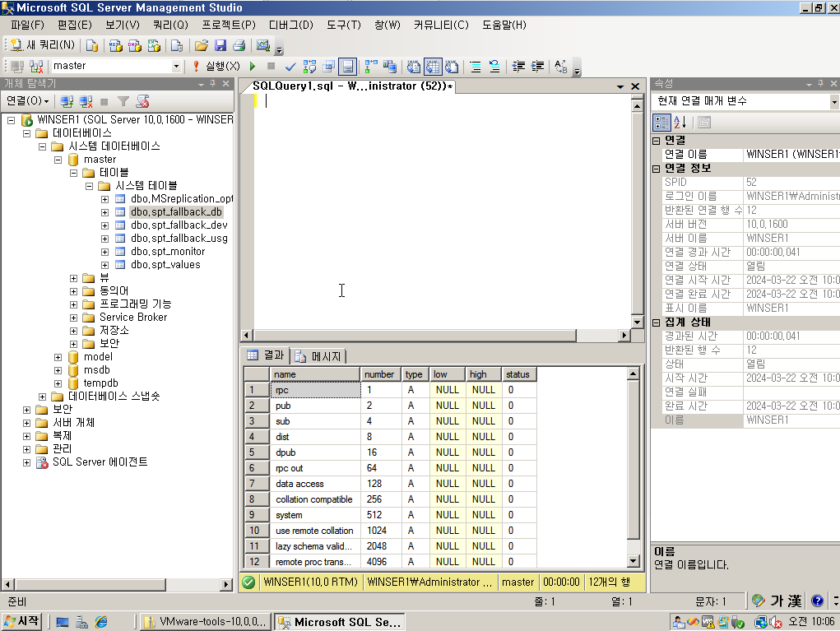Open the 연결(O) connect dropdown in Object Explorer
This screenshot has height=631, width=840.
click(x=27, y=100)
